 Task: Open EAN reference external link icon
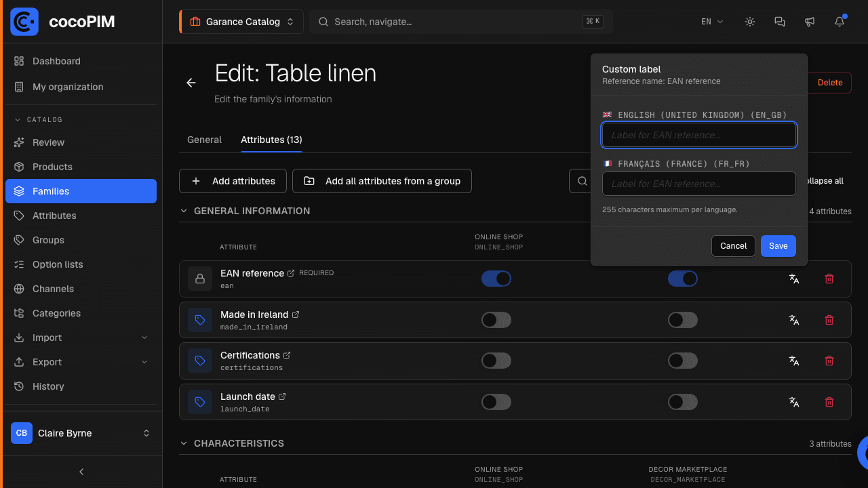[x=291, y=273]
